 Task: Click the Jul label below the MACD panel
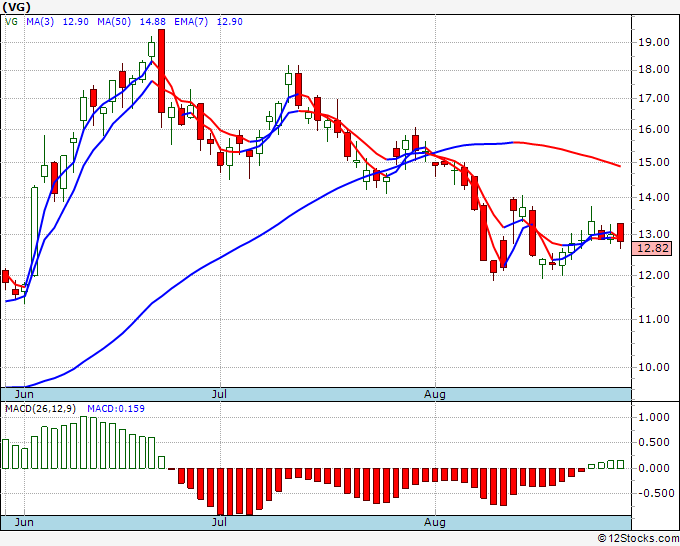coord(220,522)
